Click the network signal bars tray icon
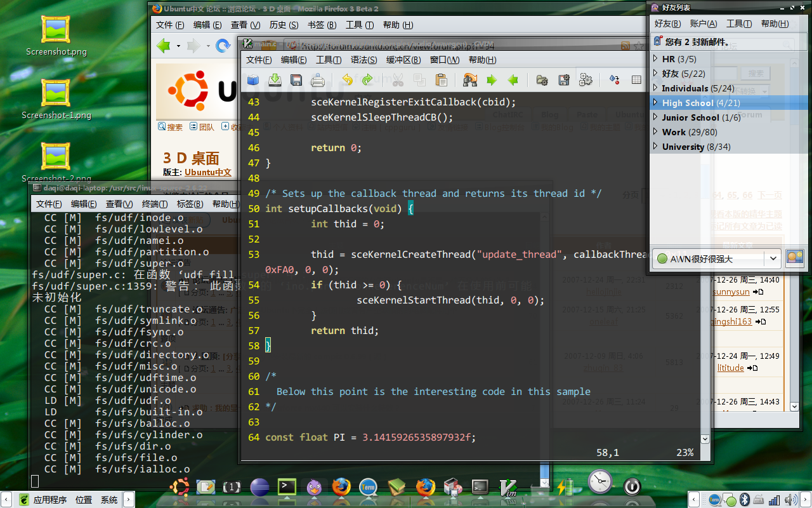Image resolution: width=812 pixels, height=508 pixels. [x=773, y=500]
